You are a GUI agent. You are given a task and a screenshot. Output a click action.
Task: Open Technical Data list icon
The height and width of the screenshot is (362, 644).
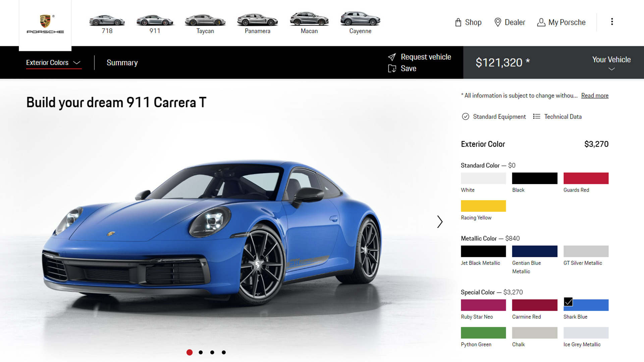pos(536,116)
